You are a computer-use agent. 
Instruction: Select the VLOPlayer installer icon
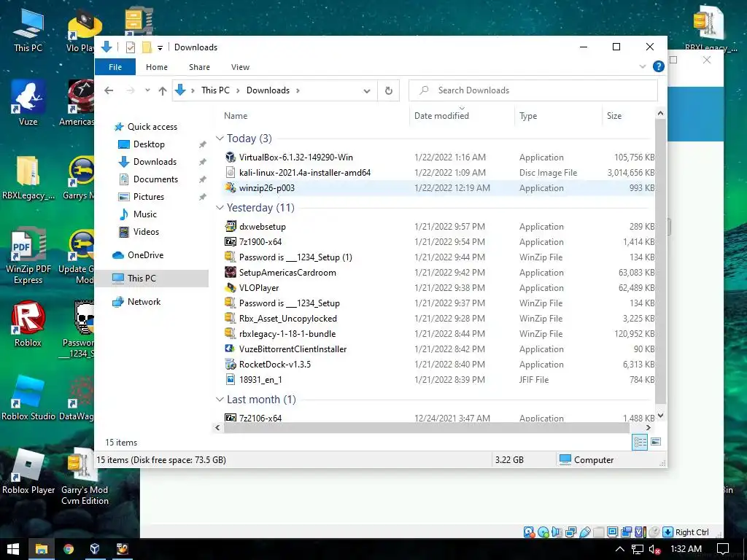click(231, 287)
